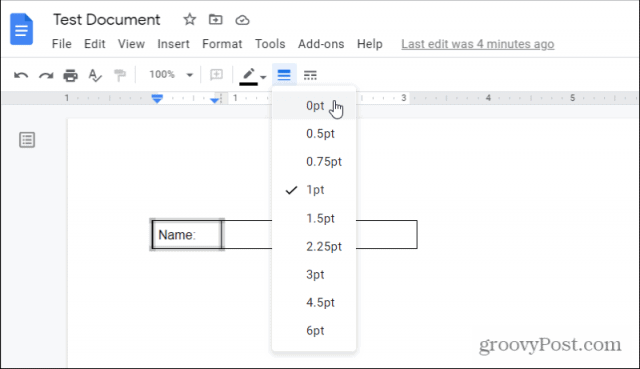This screenshot has width=640, height=369.
Task: Check the cloud save status icon
Action: click(242, 20)
